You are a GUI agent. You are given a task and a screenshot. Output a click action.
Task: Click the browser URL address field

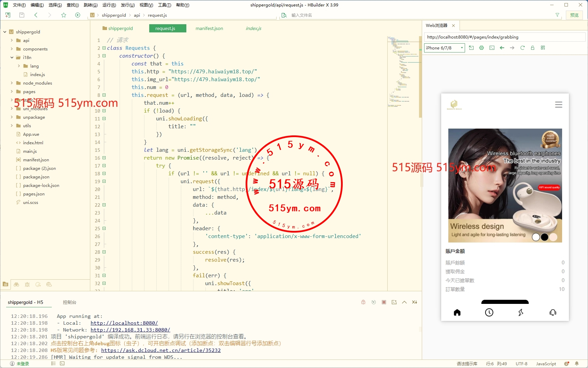tap(504, 37)
